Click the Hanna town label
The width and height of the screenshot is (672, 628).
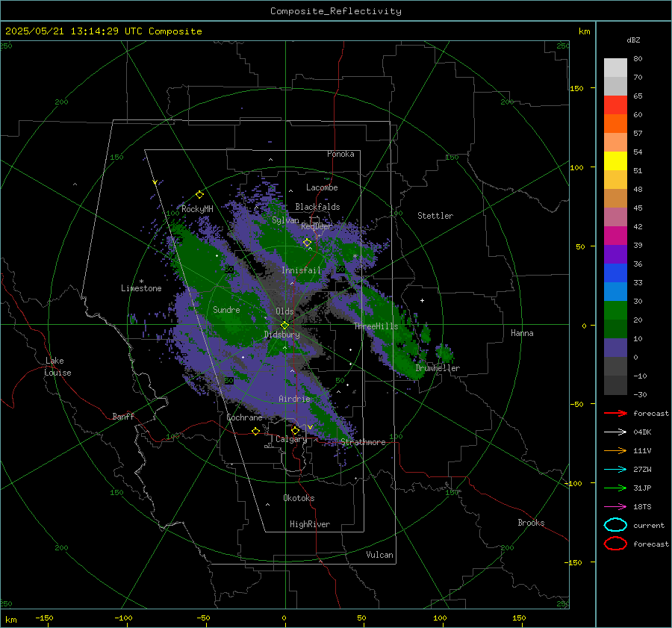pyautogui.click(x=522, y=333)
